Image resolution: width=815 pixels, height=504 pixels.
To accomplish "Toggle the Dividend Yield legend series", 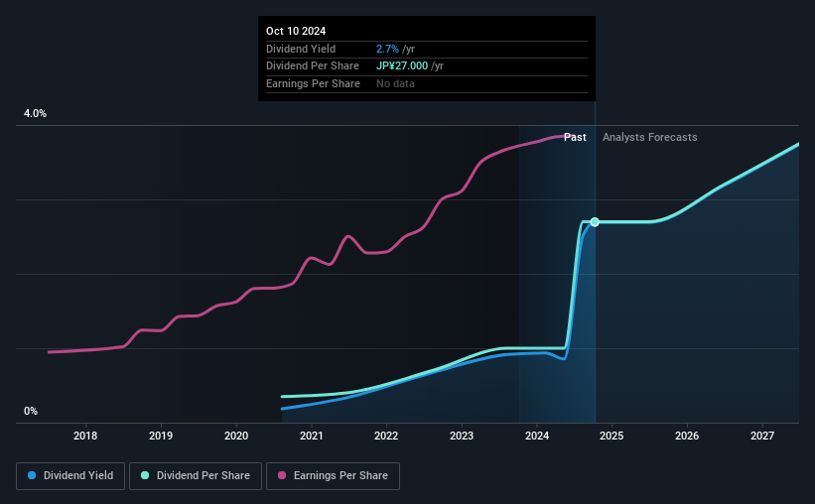I will click(70, 476).
